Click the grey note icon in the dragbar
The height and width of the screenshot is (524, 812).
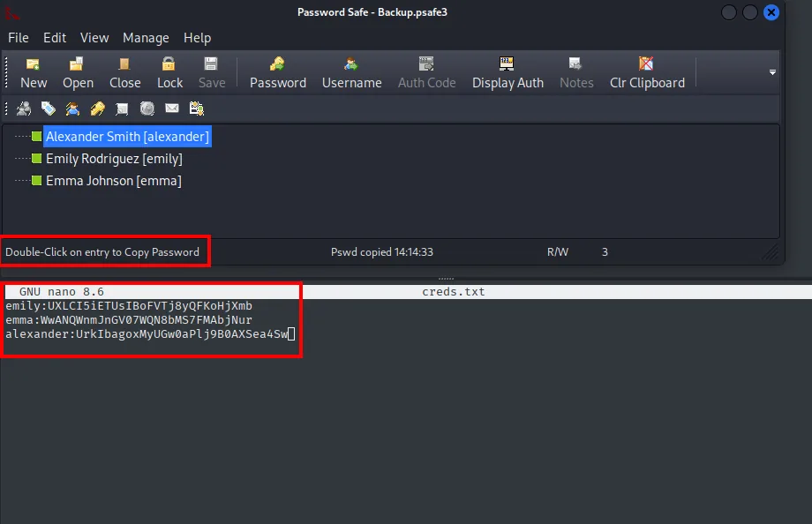click(122, 109)
